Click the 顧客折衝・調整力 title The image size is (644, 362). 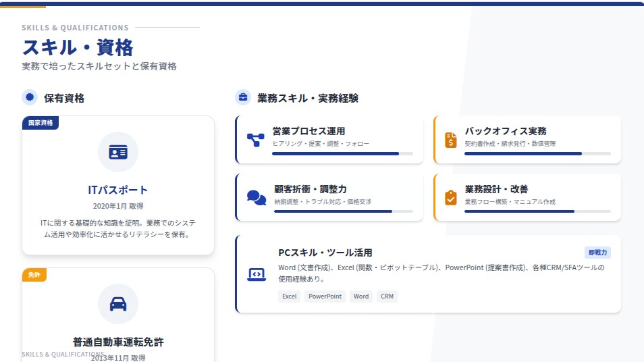click(311, 189)
